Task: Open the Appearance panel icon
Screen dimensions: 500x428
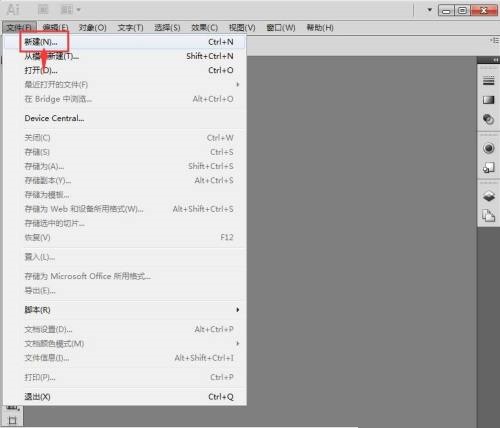Action: [x=489, y=148]
